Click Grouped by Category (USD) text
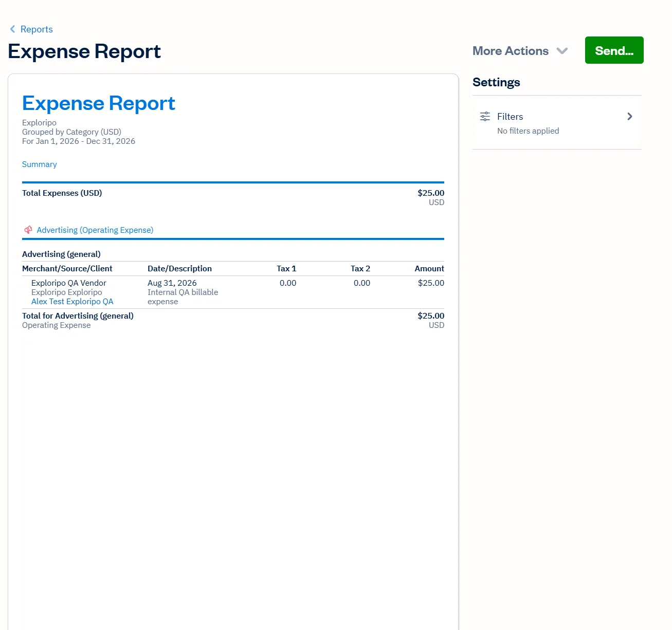Image resolution: width=672 pixels, height=630 pixels. [x=72, y=132]
